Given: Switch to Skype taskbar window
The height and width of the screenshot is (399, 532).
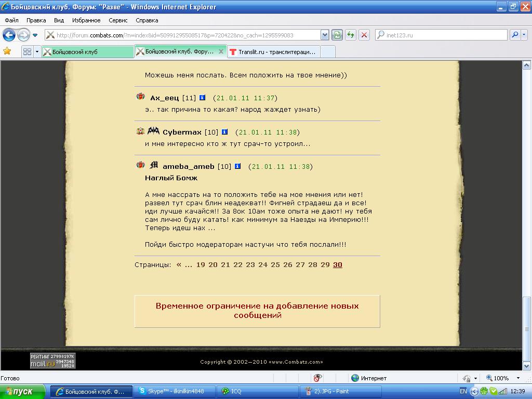Looking at the screenshot, I should [x=175, y=391].
